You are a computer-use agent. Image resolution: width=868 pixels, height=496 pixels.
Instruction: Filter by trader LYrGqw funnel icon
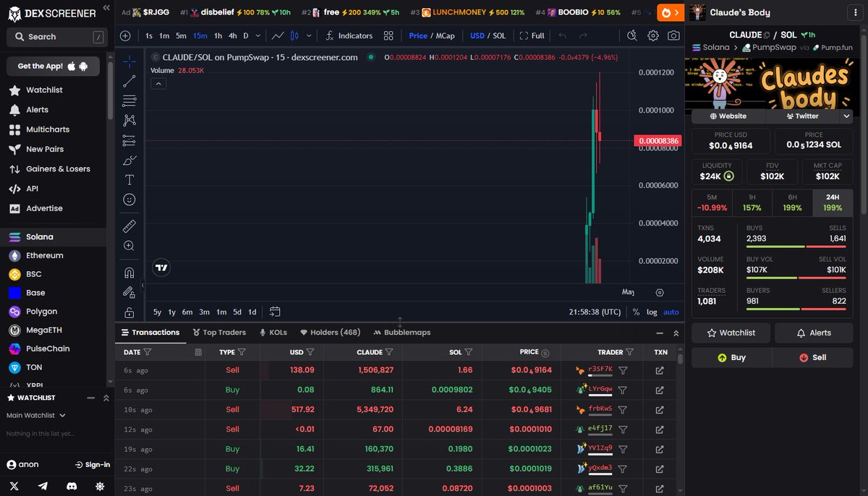coord(623,390)
